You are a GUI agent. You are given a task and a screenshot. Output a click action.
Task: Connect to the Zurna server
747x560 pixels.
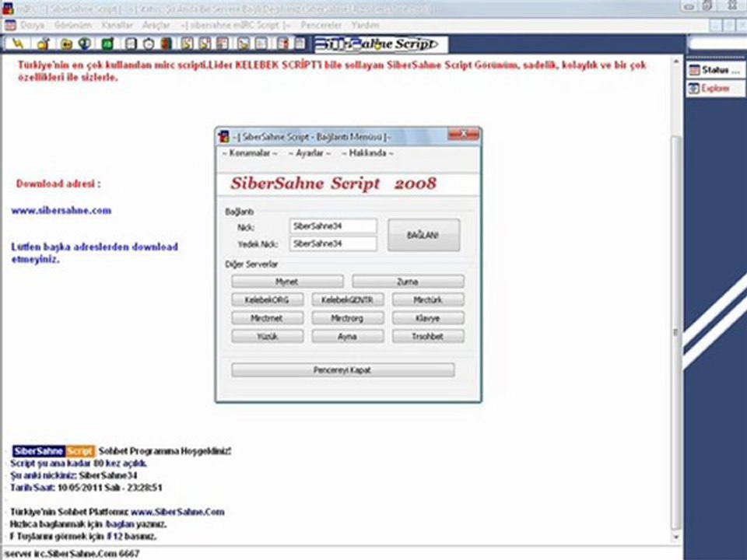point(408,282)
